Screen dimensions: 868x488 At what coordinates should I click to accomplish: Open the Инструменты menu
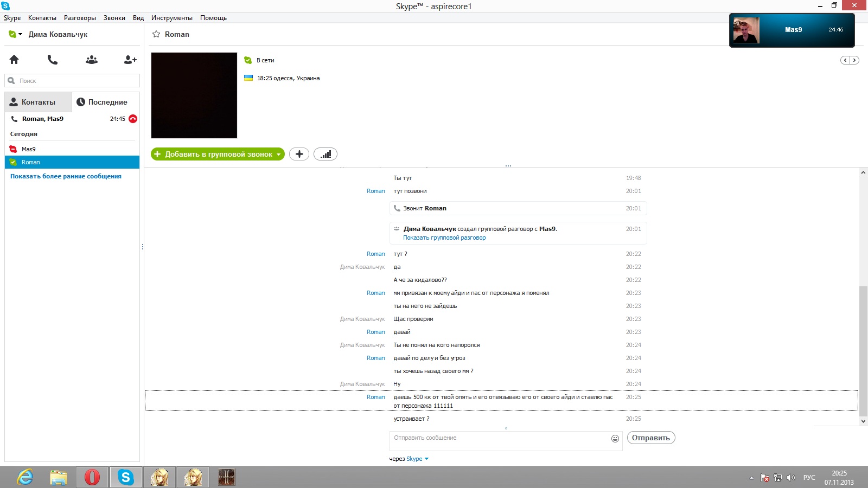172,18
